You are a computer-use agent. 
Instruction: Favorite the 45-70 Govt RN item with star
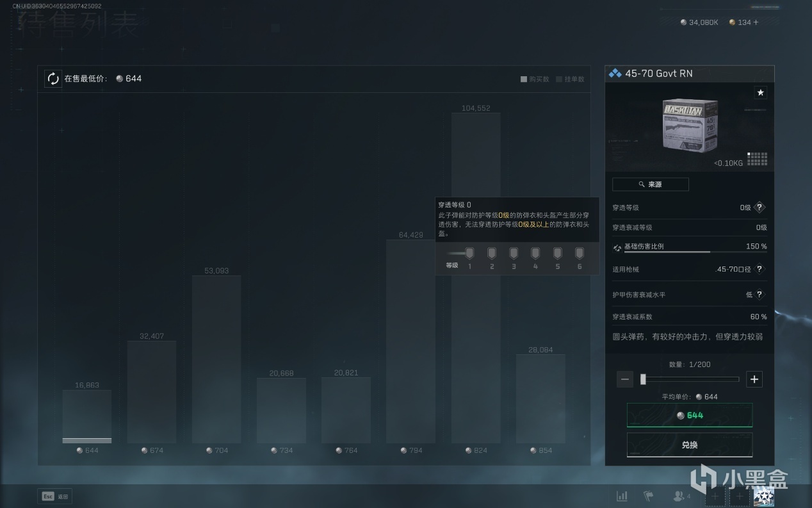click(761, 93)
